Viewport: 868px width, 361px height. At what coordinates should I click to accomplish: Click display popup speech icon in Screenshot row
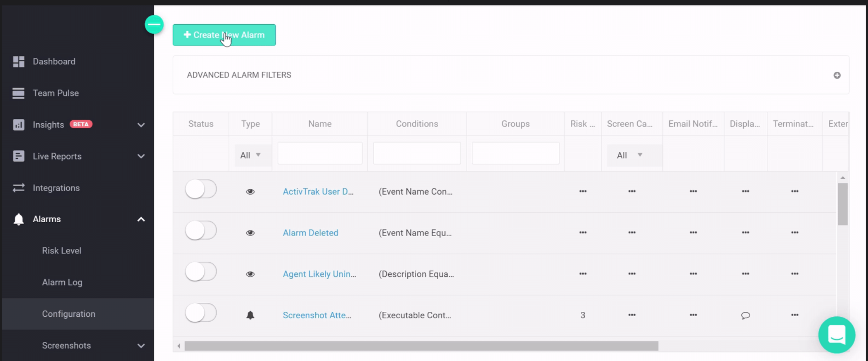click(x=746, y=316)
